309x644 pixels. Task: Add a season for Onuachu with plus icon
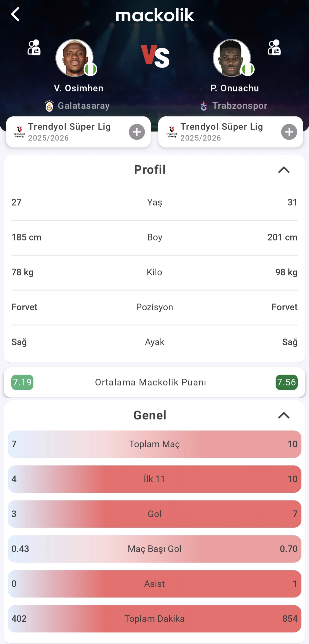[289, 132]
